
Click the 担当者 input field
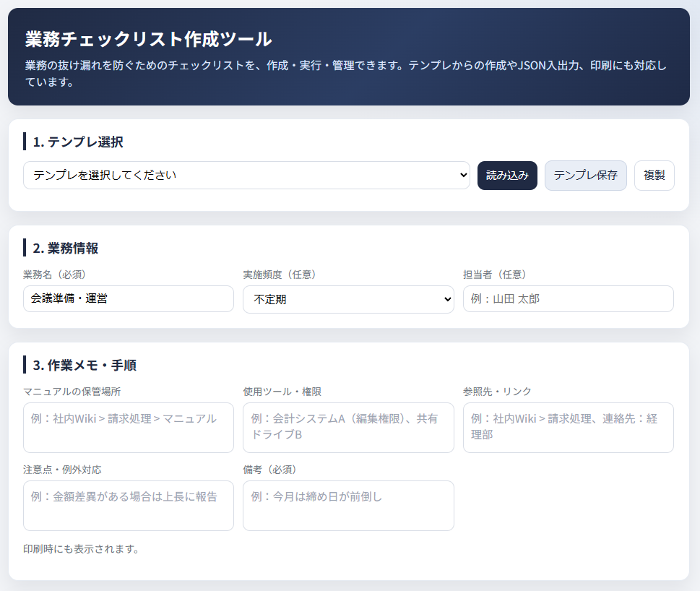[568, 298]
